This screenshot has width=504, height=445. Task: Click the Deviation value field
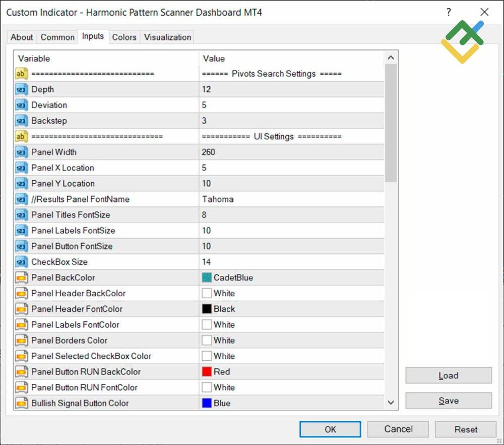(x=291, y=105)
